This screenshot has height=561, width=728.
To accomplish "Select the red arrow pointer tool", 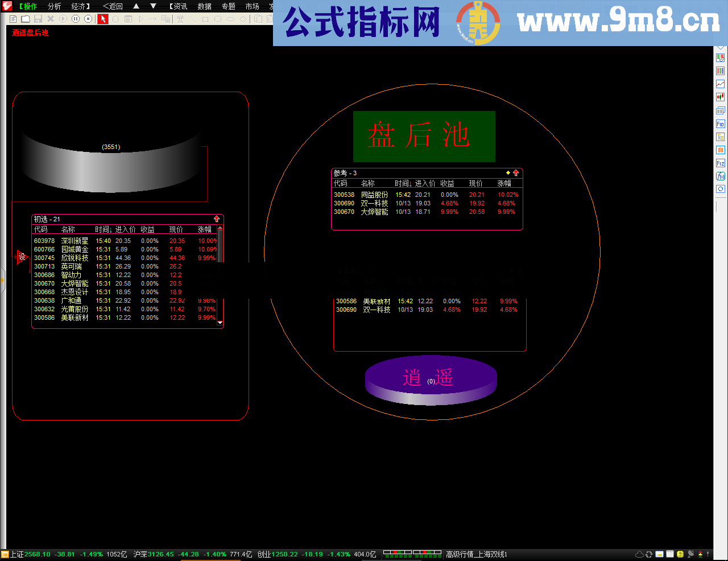I will 102,19.
